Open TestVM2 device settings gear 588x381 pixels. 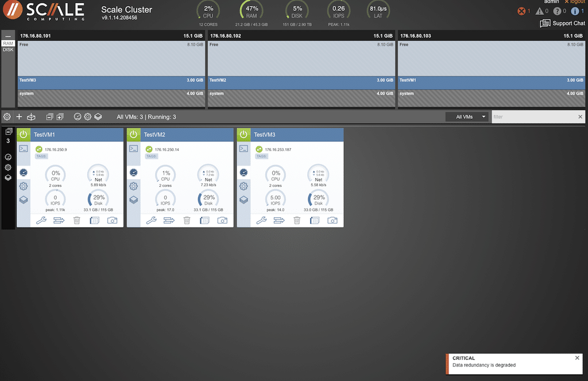point(133,186)
